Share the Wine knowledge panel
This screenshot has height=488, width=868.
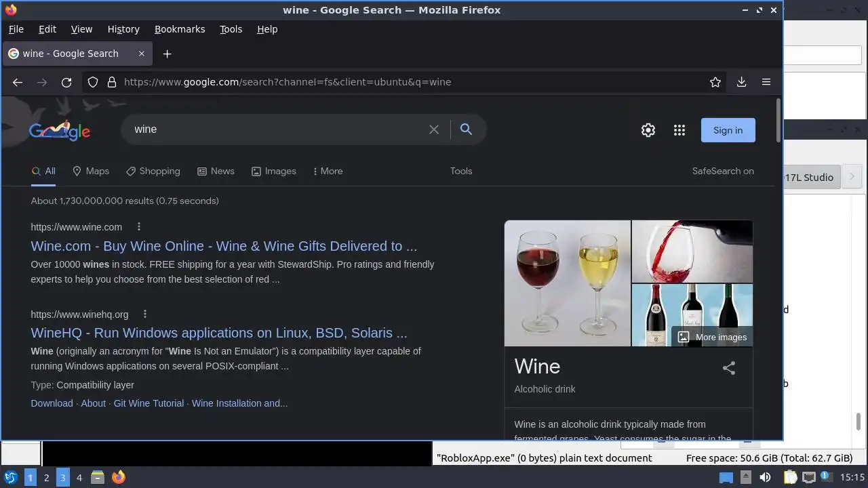[729, 368]
